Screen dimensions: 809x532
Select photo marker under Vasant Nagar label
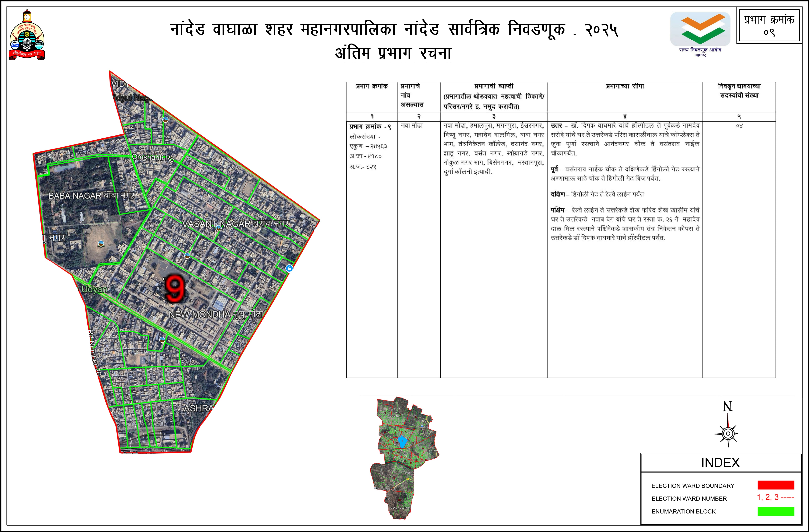219,228
